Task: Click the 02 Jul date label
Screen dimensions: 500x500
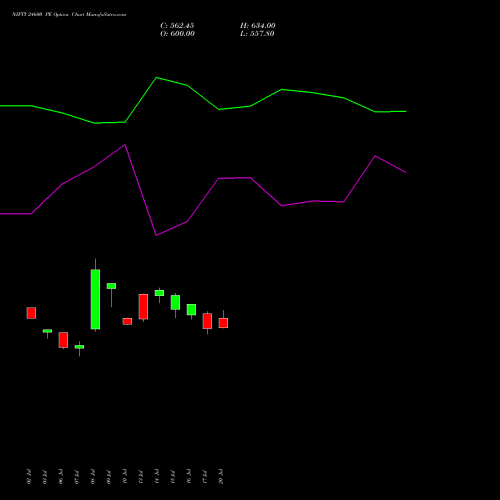Action: click(x=29, y=476)
